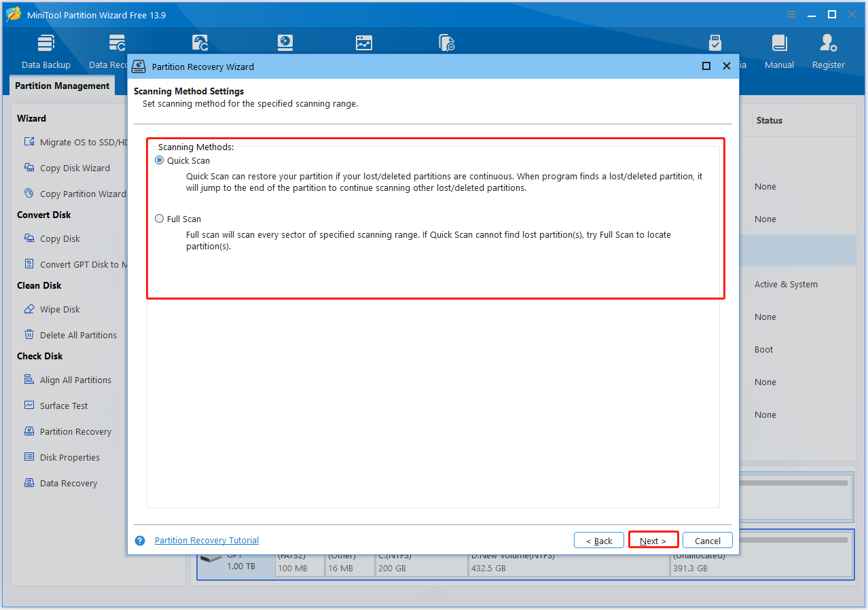Screen dimensions: 868x610
Task: Switch to Partition Management tab
Action: (62, 86)
